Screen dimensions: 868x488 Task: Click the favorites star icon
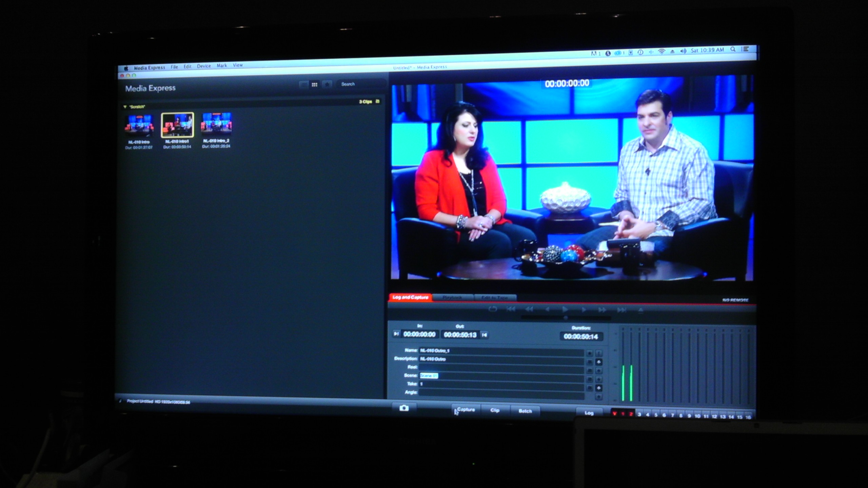pyautogui.click(x=327, y=84)
